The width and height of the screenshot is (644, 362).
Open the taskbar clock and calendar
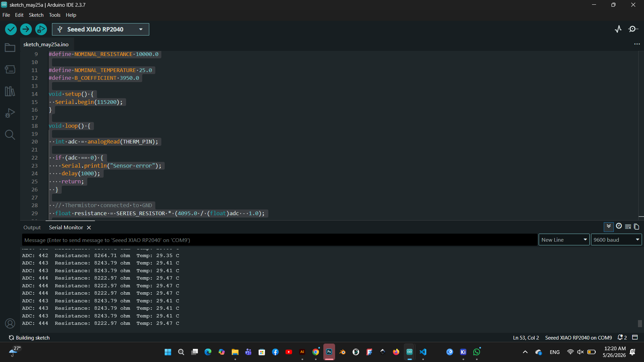pos(614,352)
